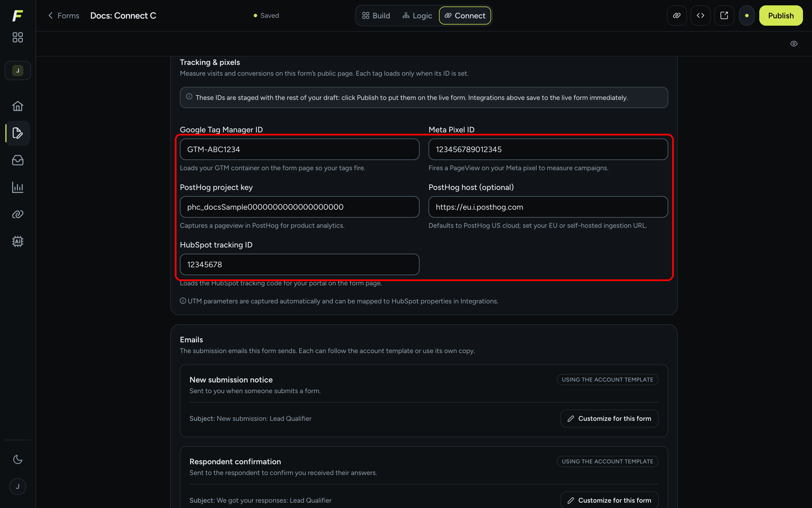Click 'Subject: New submission: Lead Qualifier' text

(x=250, y=419)
